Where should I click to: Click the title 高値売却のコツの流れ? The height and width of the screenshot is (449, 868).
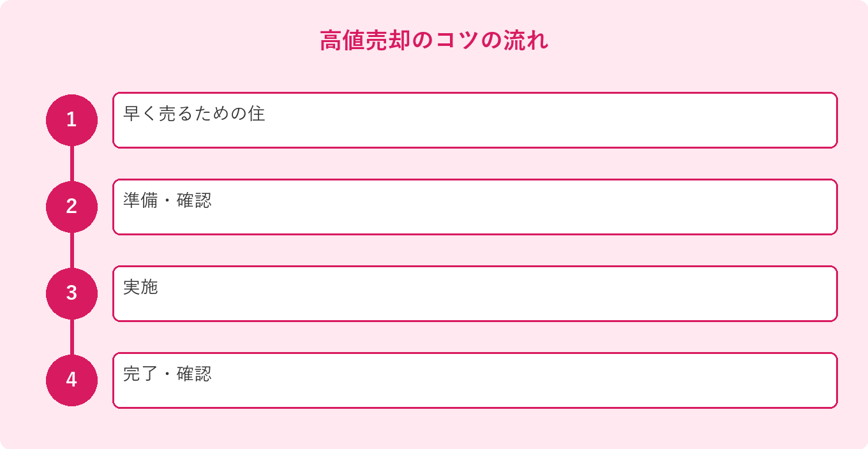pyautogui.click(x=434, y=41)
